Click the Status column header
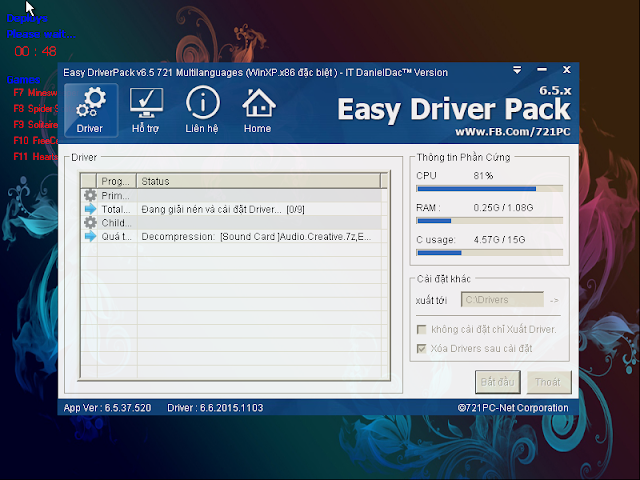 point(258,181)
